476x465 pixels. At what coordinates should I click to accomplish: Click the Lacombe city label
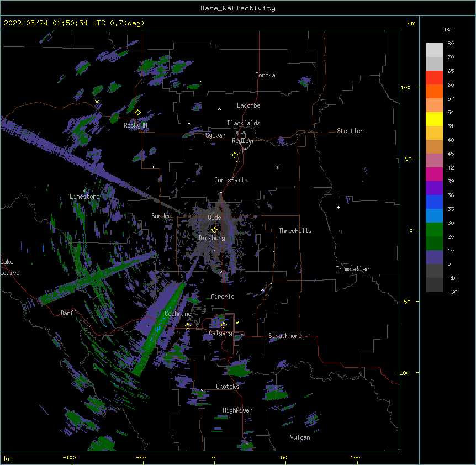248,105
